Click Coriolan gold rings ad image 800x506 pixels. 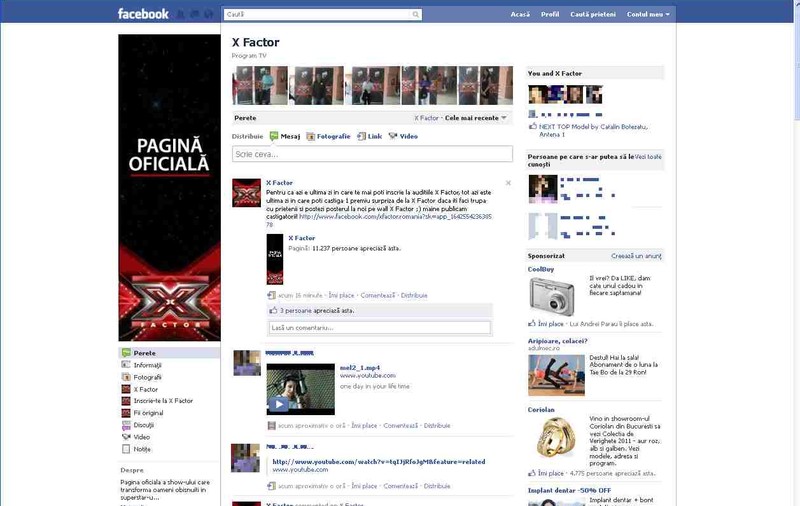click(556, 437)
